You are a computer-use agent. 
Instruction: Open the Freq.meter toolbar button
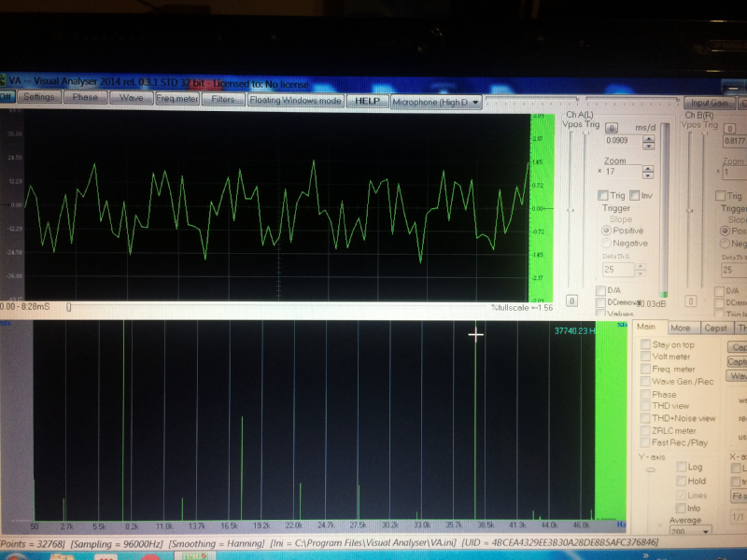(x=176, y=98)
